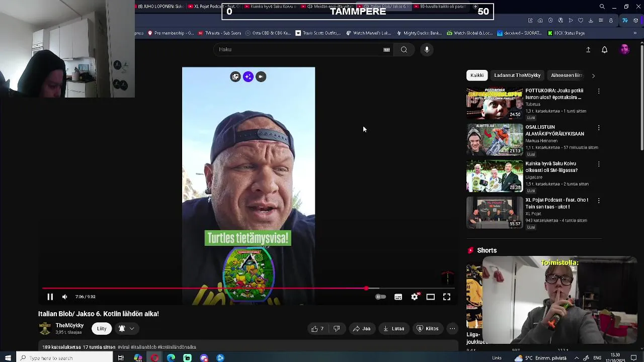The image size is (644, 362).
Task: Open options for XL Pojat Podcast video
Action: (599, 201)
